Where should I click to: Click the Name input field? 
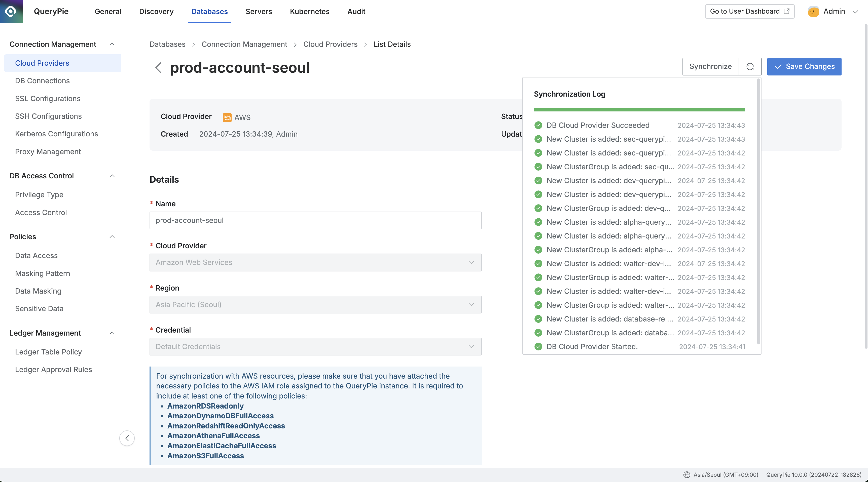click(x=315, y=220)
